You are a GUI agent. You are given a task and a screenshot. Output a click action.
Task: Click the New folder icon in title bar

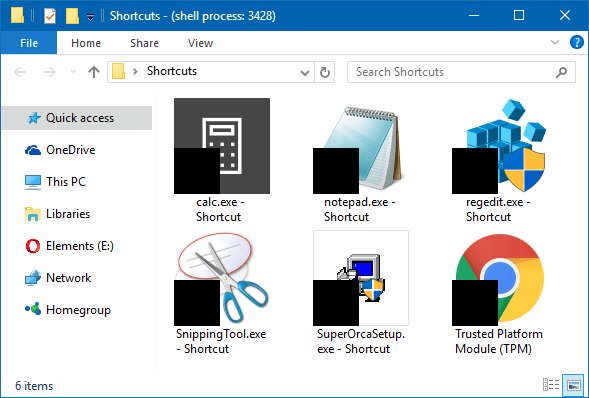72,16
